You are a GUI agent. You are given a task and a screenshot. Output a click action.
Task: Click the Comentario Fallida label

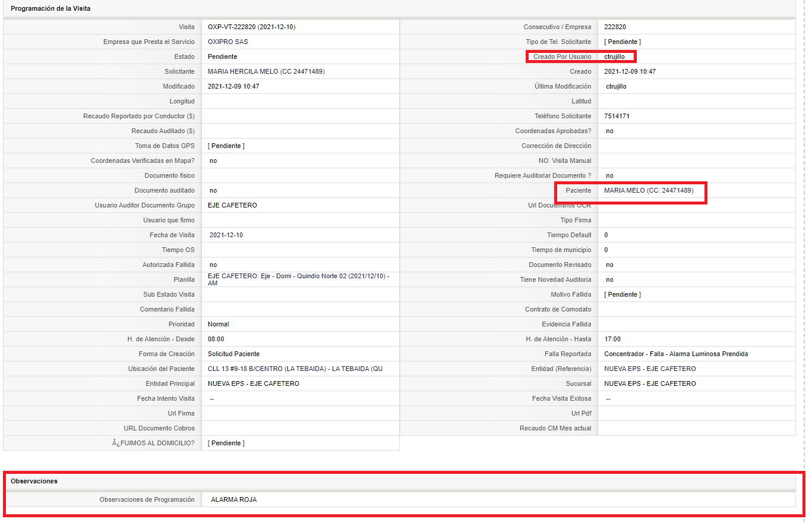click(168, 309)
